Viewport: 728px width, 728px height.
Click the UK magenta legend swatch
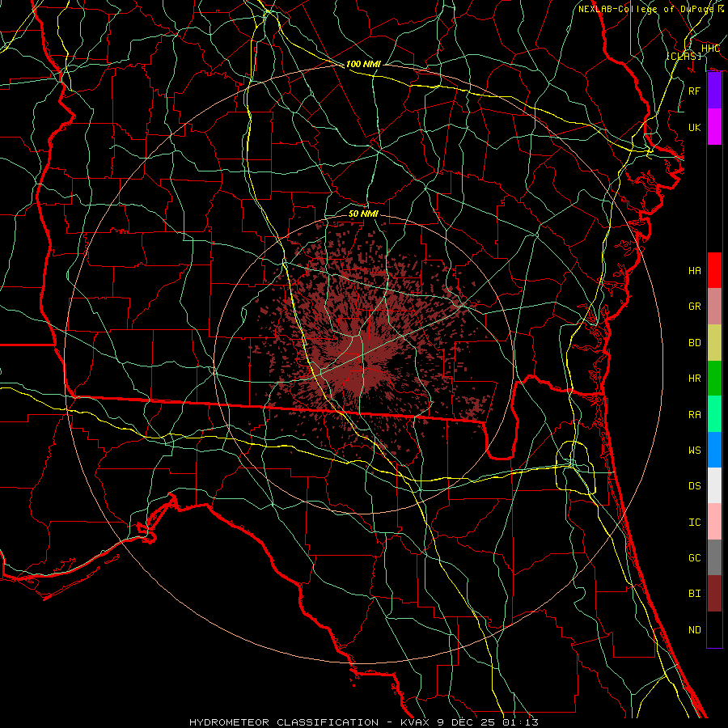tap(714, 127)
